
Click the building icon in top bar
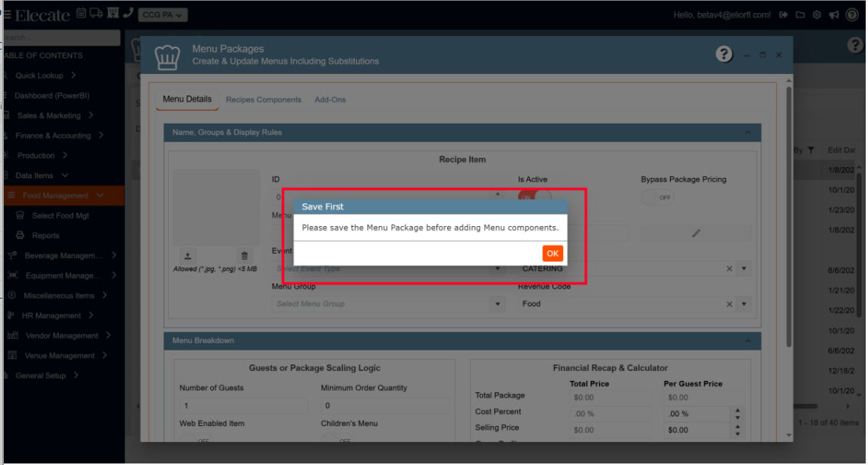113,13
